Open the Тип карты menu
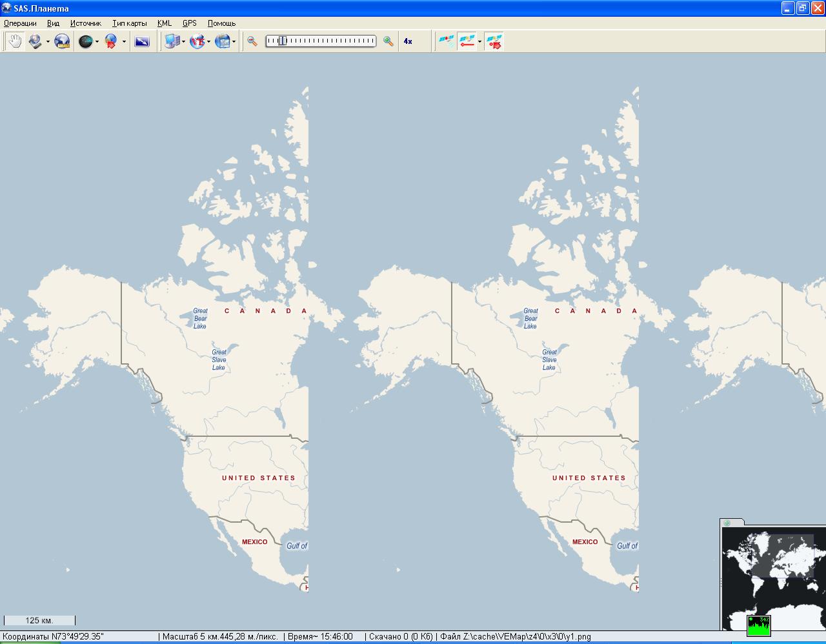Image resolution: width=826 pixels, height=644 pixels. click(x=129, y=23)
